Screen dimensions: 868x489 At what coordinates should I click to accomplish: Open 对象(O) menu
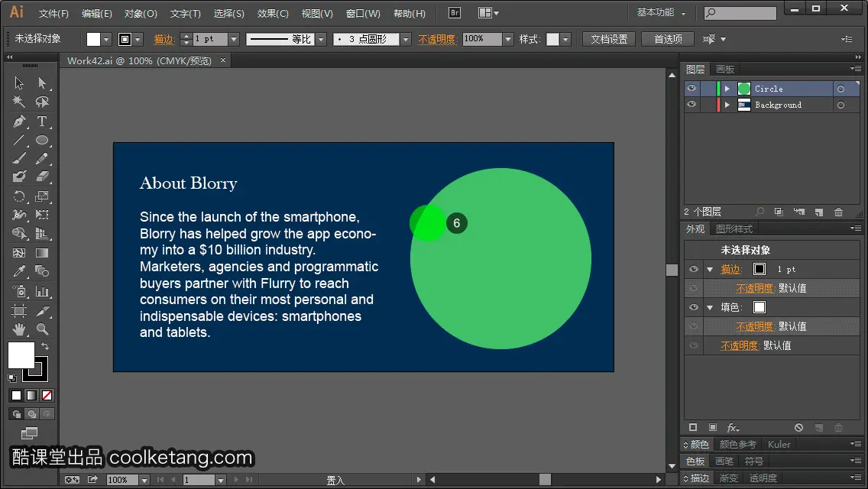click(141, 13)
